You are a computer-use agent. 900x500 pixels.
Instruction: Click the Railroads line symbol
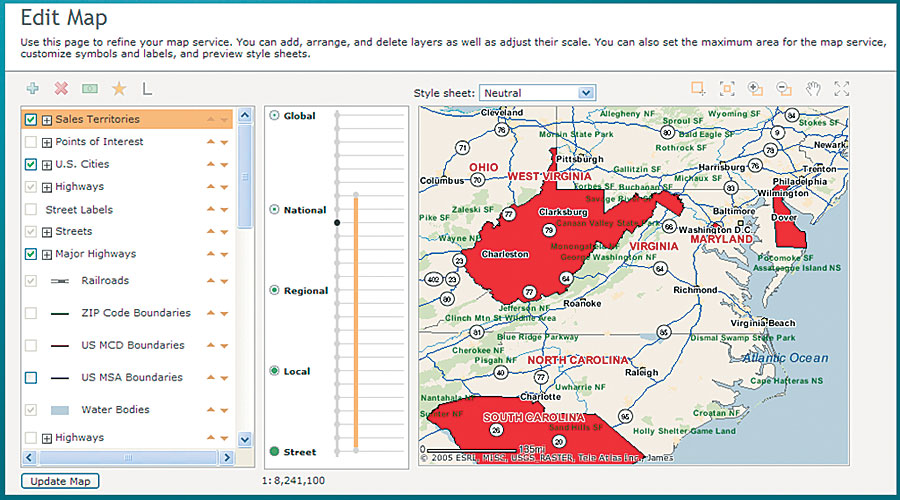click(60, 281)
